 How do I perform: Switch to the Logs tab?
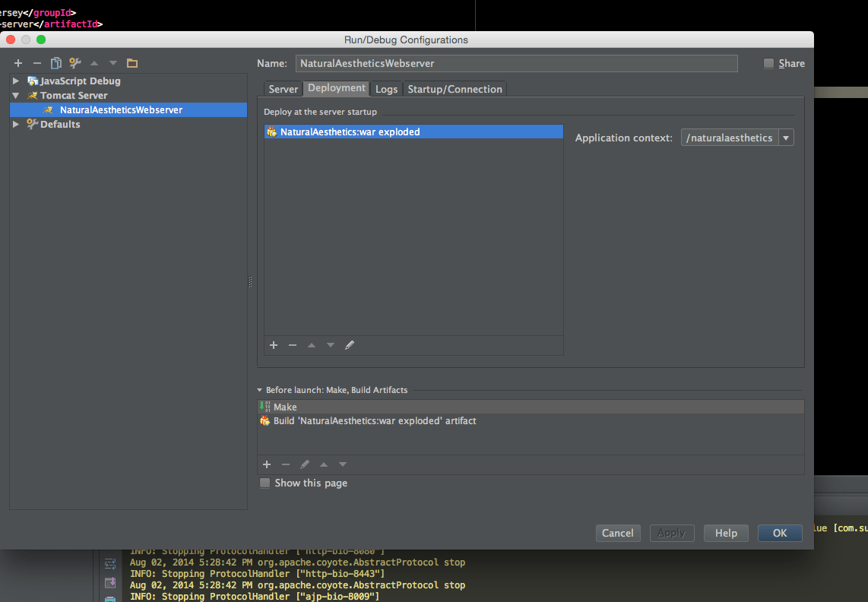tap(385, 88)
